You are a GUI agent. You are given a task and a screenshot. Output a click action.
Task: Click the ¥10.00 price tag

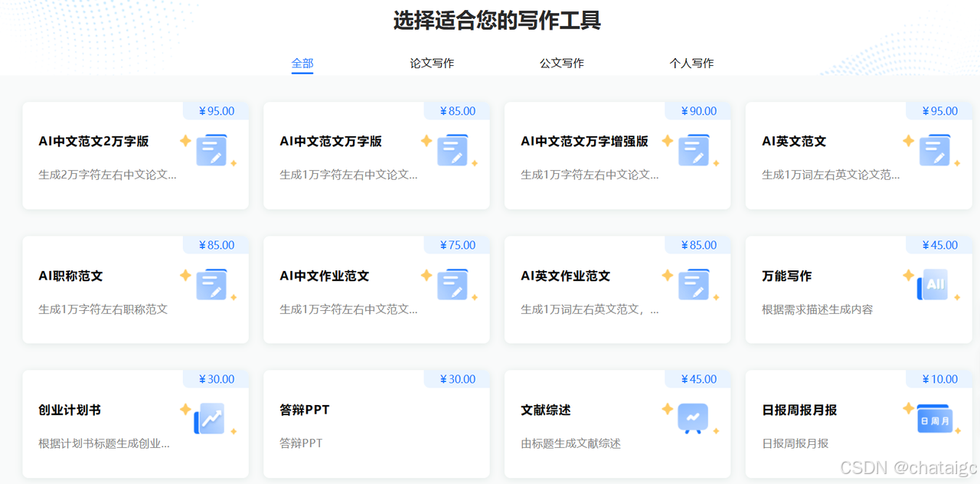click(940, 379)
